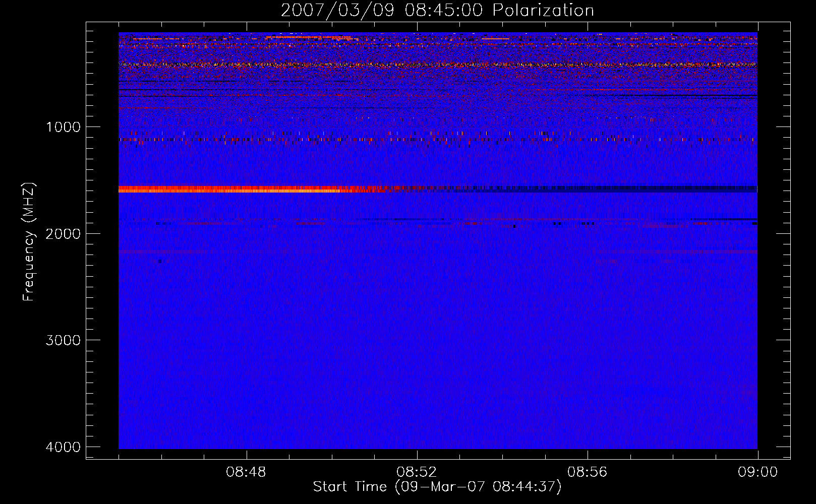This screenshot has width=816, height=504.
Task: Click the "08:52" time tick label
Action: coord(417,472)
